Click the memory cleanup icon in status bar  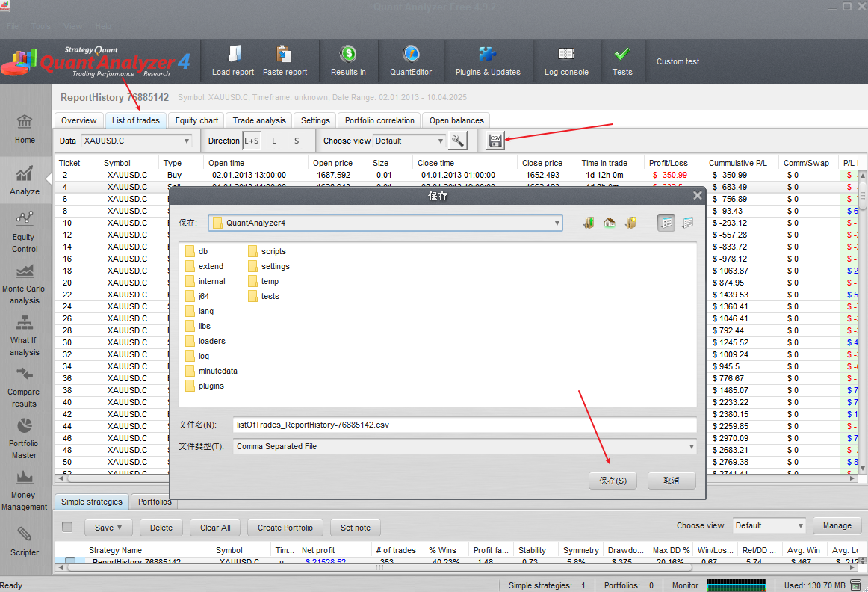[x=856, y=585]
